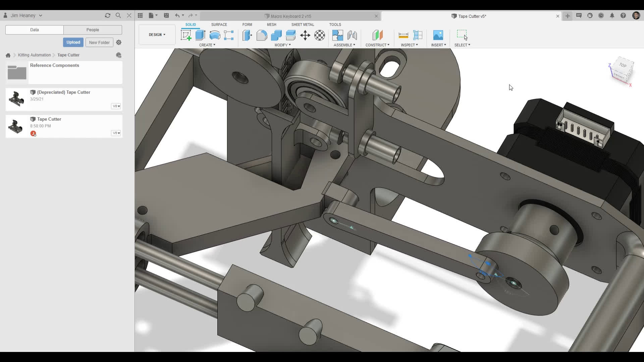Select the Revolve tool
Screen dimensions: 644x362
(x=215, y=35)
